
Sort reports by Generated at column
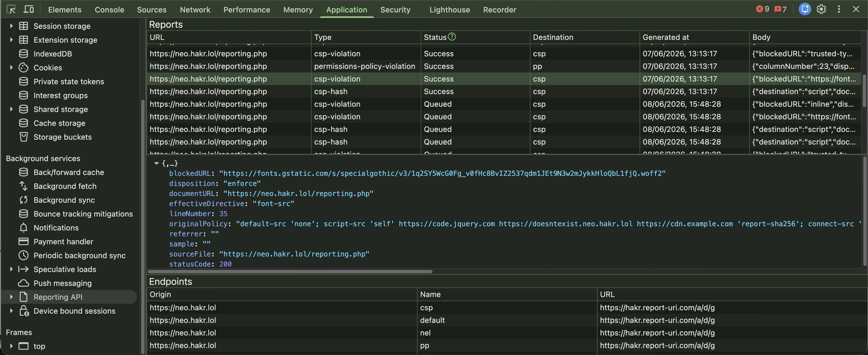(x=694, y=37)
